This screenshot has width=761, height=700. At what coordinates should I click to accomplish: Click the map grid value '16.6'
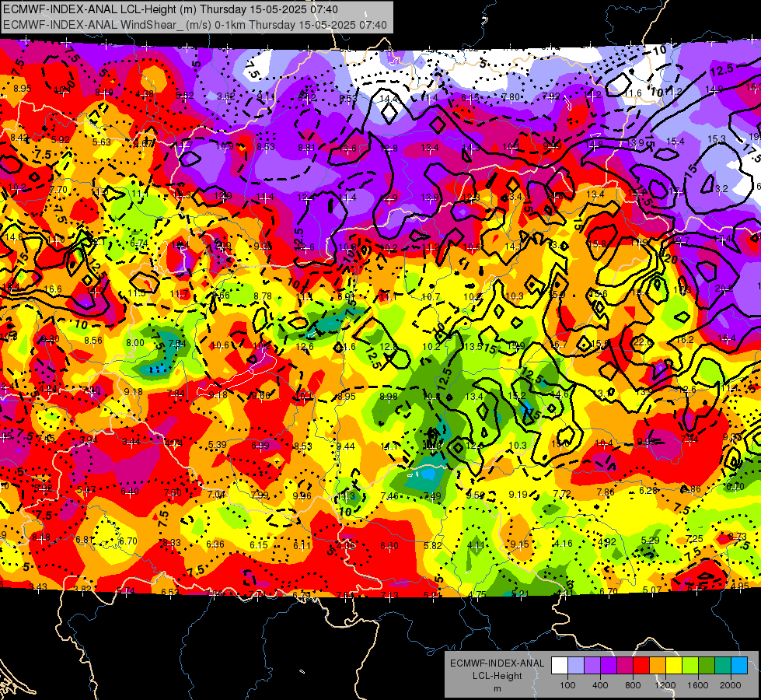[52, 289]
